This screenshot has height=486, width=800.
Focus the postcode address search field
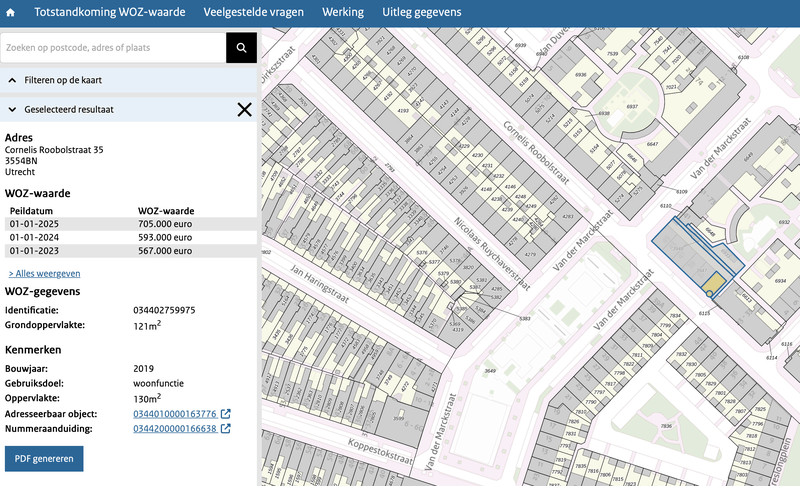[x=113, y=47]
